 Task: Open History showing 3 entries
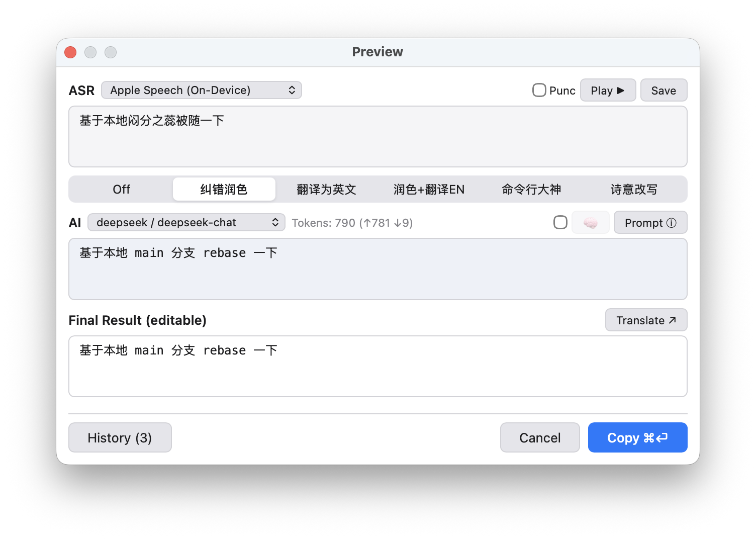tap(120, 437)
